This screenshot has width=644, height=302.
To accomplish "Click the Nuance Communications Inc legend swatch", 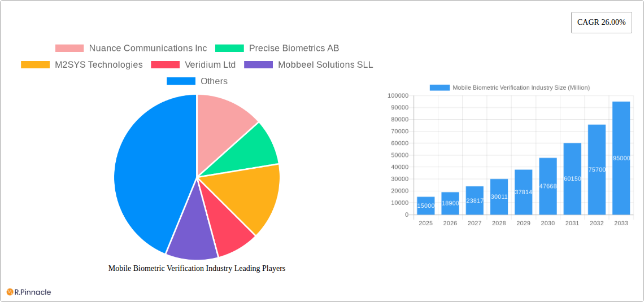I will tap(69, 49).
